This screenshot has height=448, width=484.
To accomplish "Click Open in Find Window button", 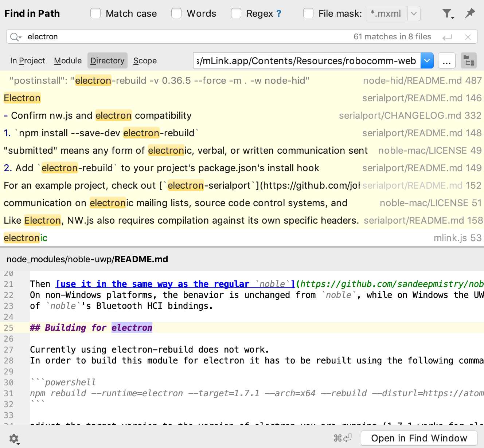I will click(x=419, y=438).
